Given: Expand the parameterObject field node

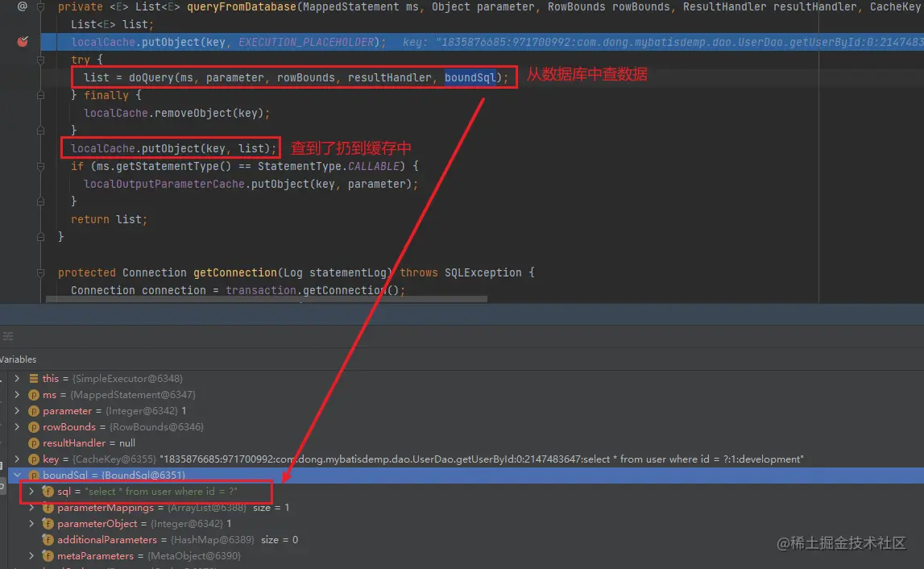Looking at the screenshot, I should (x=32, y=524).
